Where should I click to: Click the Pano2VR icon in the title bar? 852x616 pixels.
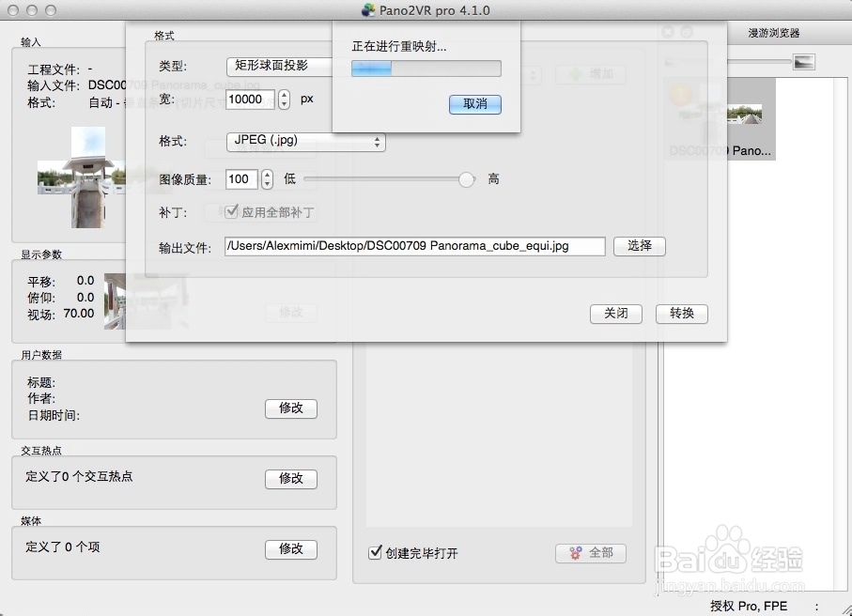(365, 10)
